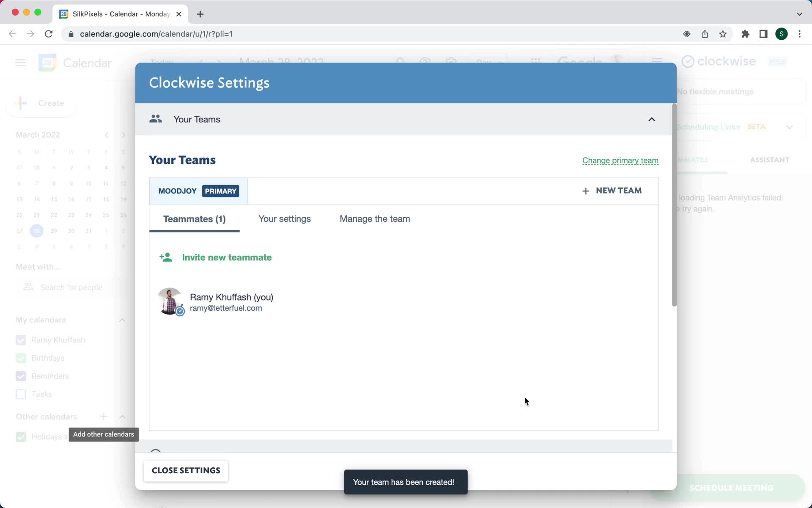This screenshot has width=812, height=508.
Task: Click the Create event button
Action: [x=41, y=103]
